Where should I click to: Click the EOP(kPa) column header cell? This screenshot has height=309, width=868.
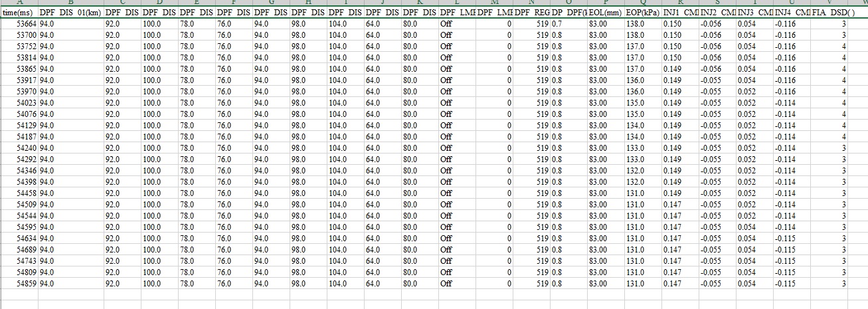tap(644, 13)
